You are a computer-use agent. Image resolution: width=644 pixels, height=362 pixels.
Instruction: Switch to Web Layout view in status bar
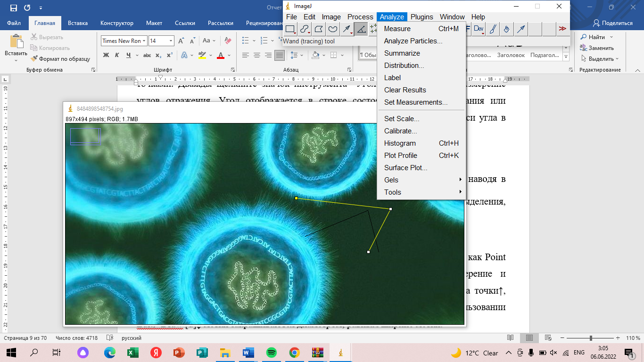(x=548, y=338)
